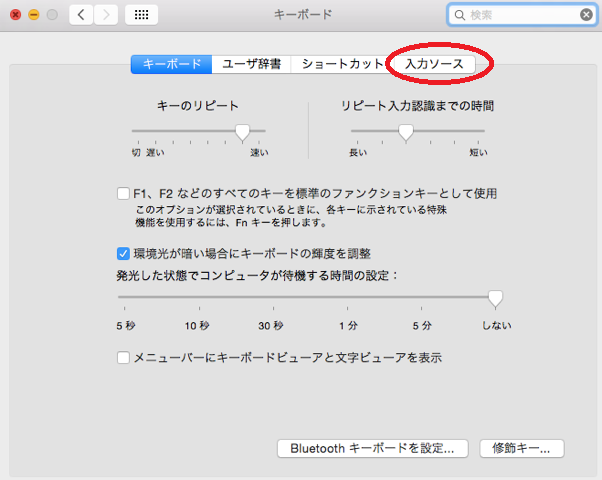Screen dimensions: 602x480
Task: Open the ショートカット tab
Action: coord(343,64)
